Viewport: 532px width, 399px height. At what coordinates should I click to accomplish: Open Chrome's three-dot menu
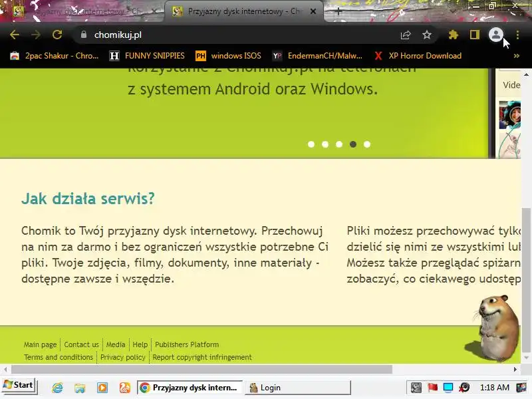tap(517, 35)
